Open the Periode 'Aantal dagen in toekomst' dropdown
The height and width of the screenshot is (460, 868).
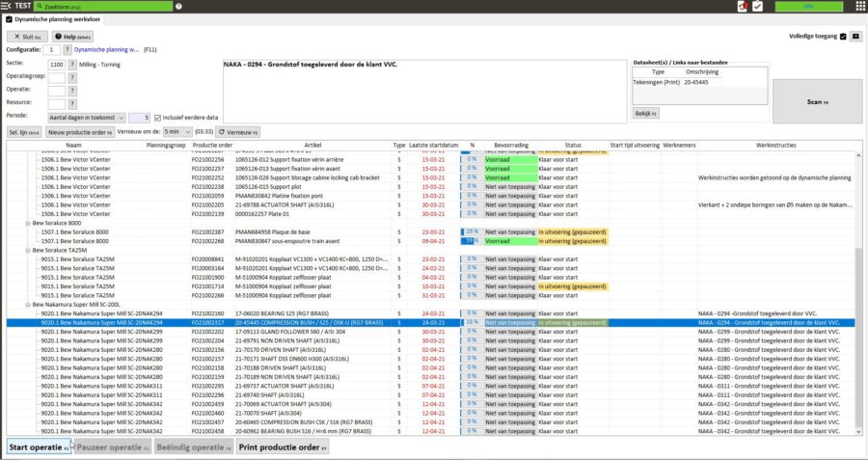click(x=87, y=118)
